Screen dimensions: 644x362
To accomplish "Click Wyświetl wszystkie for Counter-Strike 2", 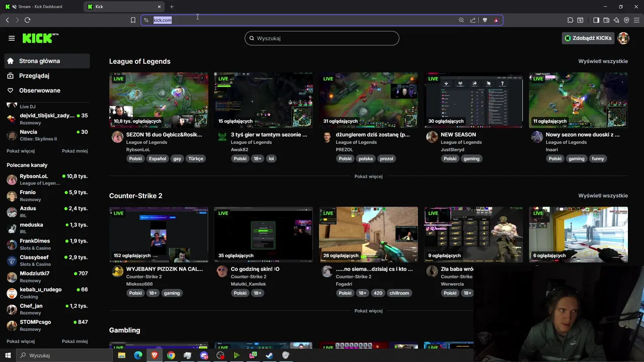I will click(x=603, y=196).
